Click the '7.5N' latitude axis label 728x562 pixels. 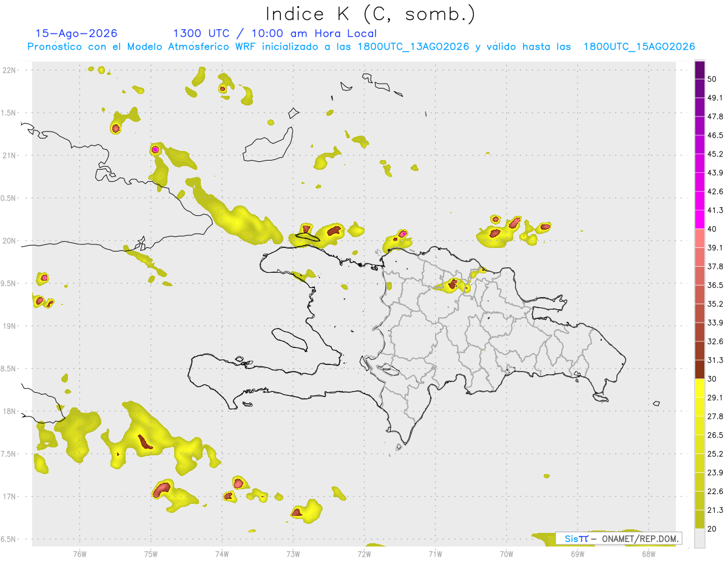[x=9, y=454]
